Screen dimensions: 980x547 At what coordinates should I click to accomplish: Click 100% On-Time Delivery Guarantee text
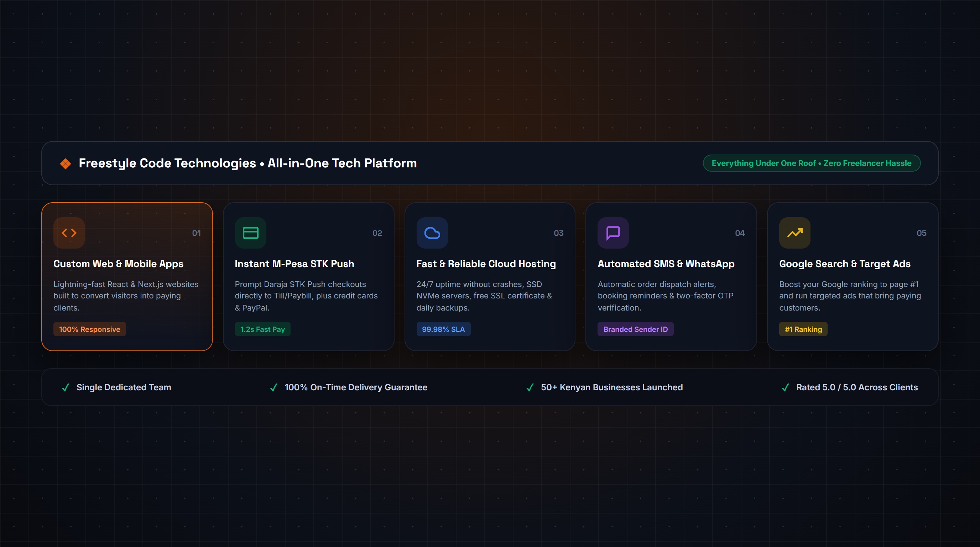(x=356, y=387)
